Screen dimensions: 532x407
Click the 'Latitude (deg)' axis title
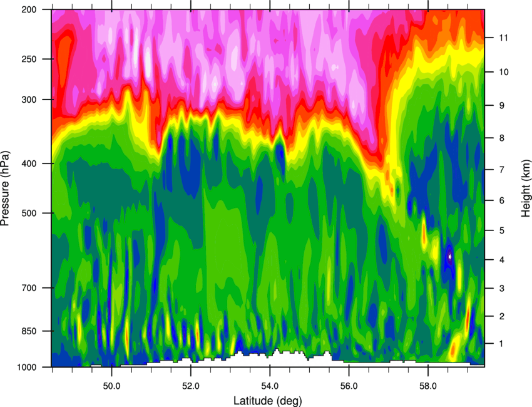point(267,401)
